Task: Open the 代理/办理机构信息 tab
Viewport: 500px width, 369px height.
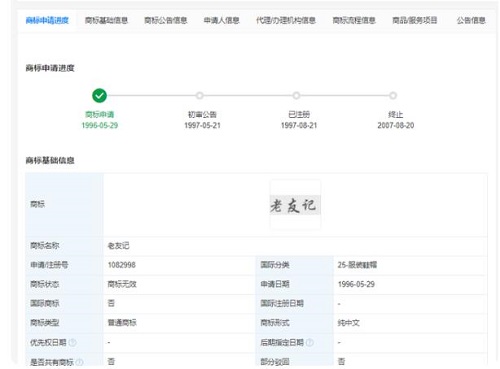Action: coord(286,20)
